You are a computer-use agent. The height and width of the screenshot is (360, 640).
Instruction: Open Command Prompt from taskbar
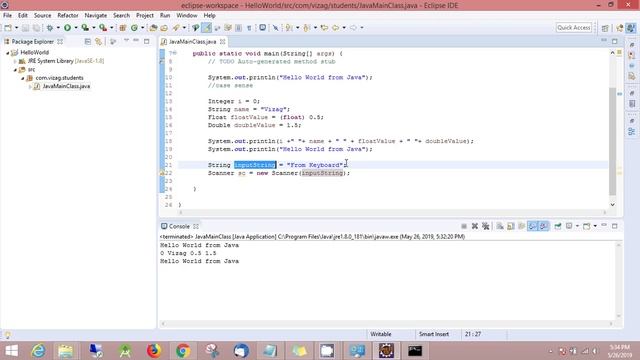(415, 351)
